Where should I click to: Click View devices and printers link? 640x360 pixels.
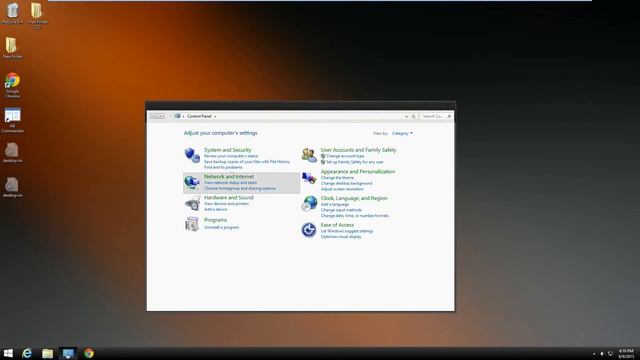coord(227,203)
